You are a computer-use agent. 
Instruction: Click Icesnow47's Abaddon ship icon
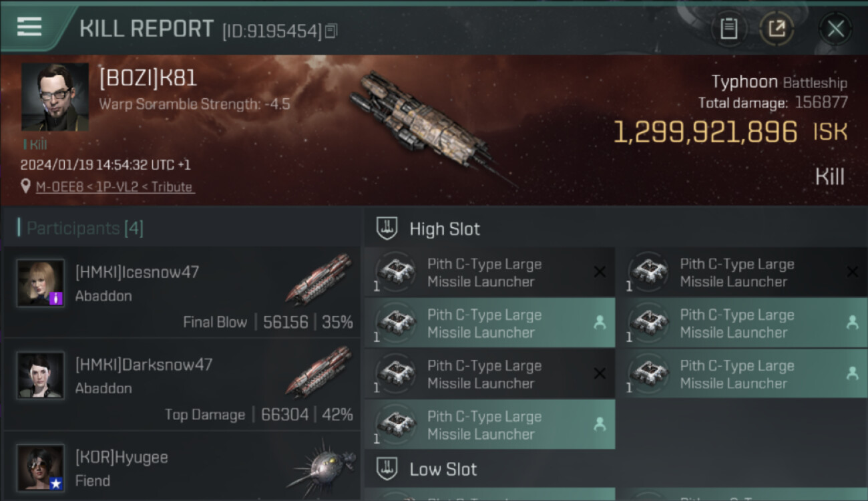click(318, 279)
